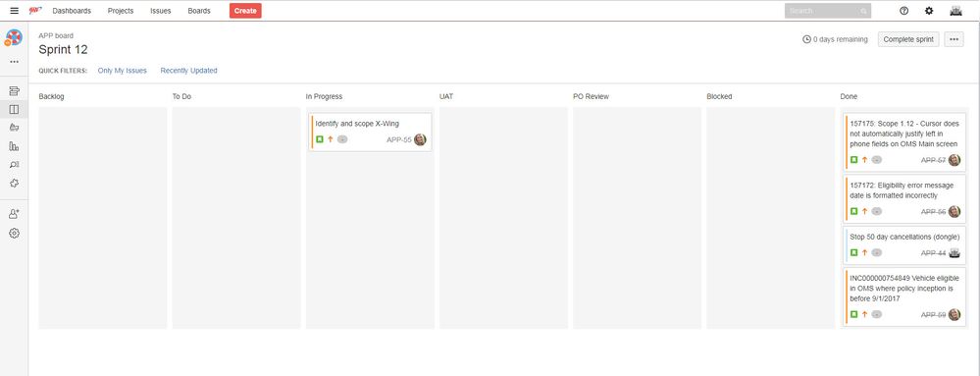Click the PO Review column header
The width and height of the screenshot is (980, 376).
click(x=591, y=97)
